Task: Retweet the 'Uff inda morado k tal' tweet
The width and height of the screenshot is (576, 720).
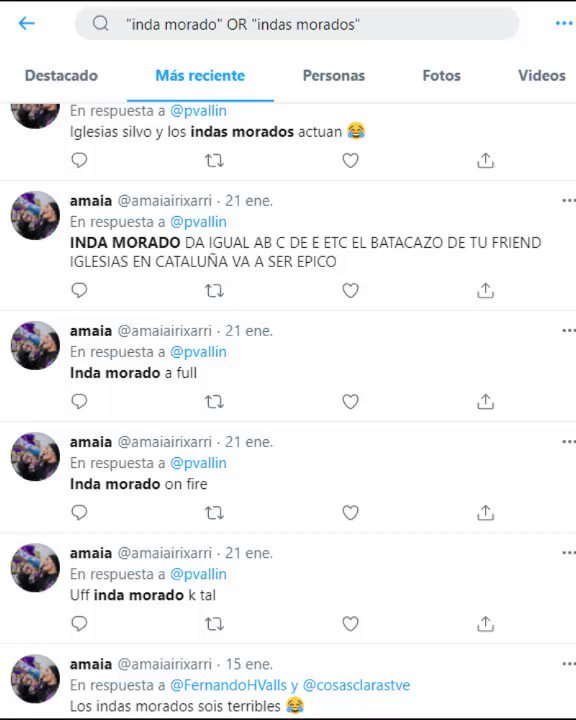Action: tap(214, 624)
